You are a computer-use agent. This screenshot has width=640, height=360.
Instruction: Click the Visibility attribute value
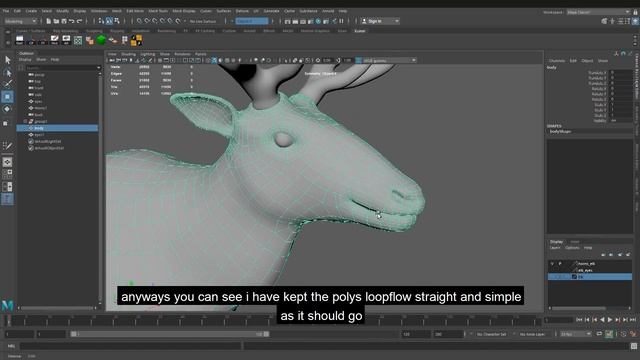click(x=621, y=120)
